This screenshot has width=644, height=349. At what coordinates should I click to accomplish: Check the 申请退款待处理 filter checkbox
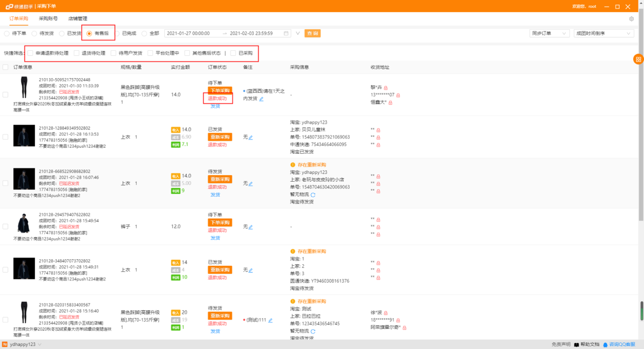pos(30,53)
